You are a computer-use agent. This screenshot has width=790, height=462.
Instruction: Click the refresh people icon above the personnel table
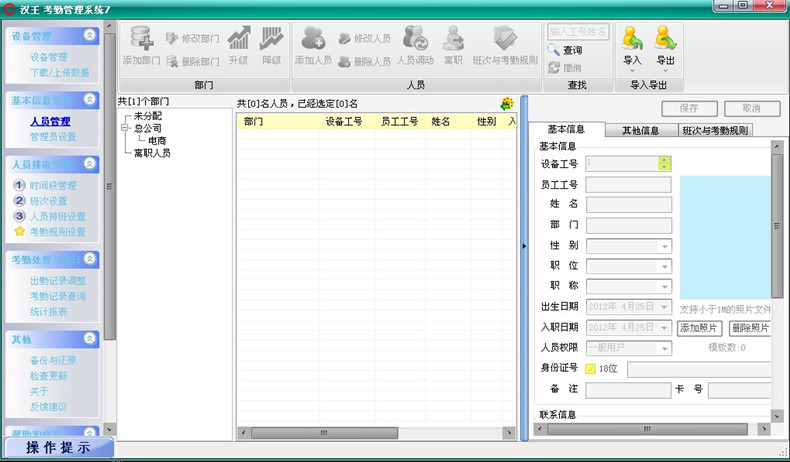pyautogui.click(x=507, y=103)
